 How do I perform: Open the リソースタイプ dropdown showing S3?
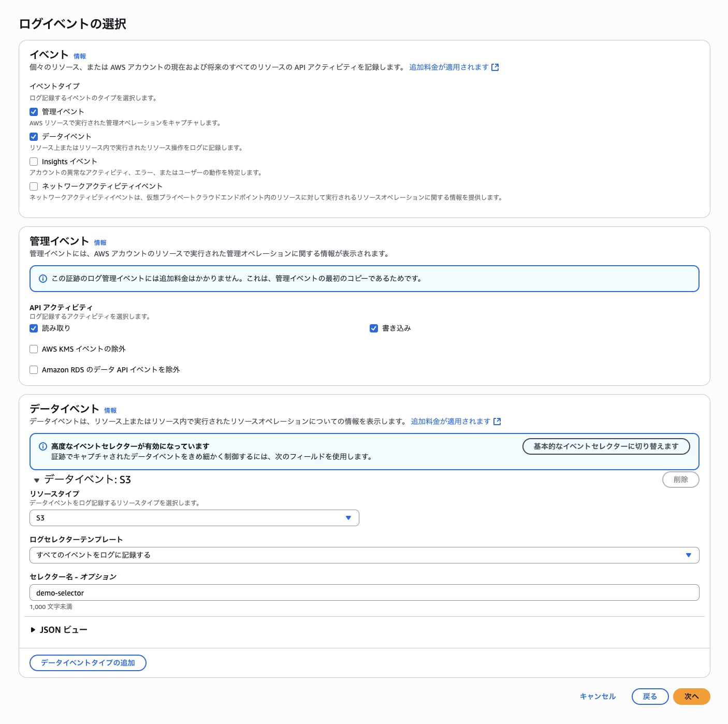point(194,518)
